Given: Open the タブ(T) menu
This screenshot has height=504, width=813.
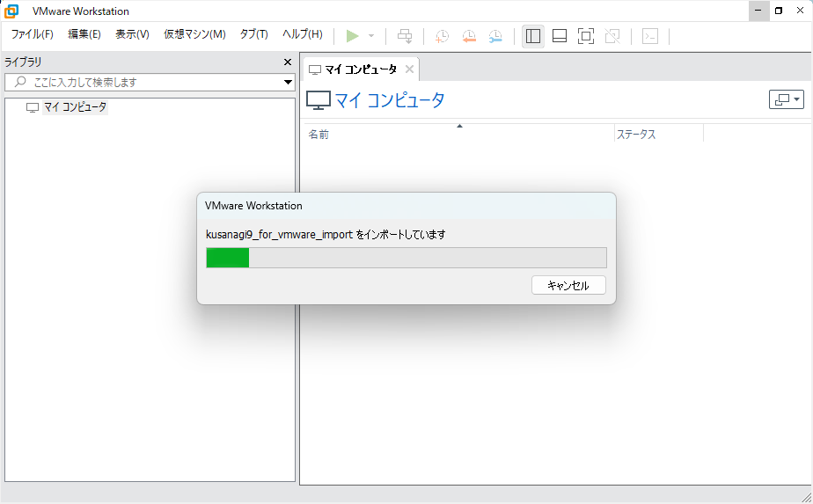Looking at the screenshot, I should tap(254, 34).
